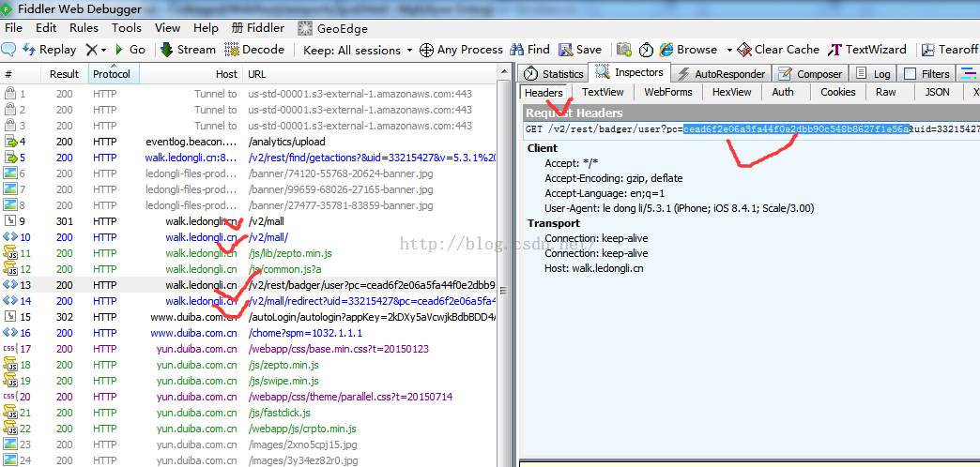
Task: Select the TextView inspector tab
Action: coord(603,92)
